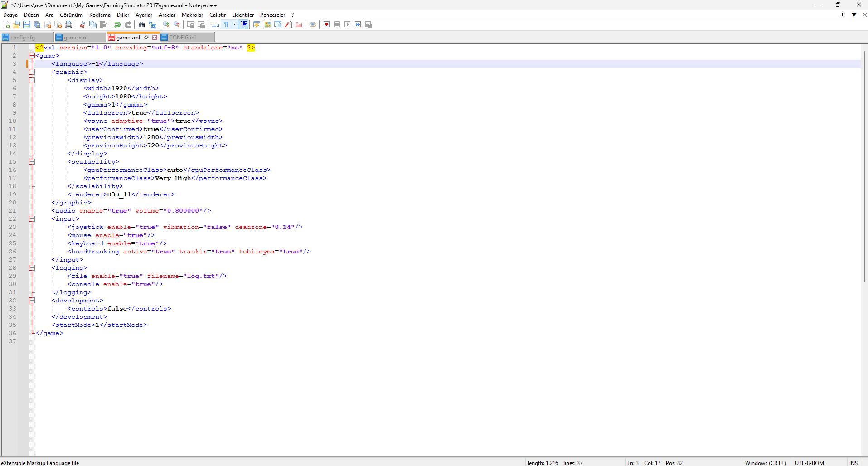
Task: Click the vertical scrollbar thumb
Action: [864, 166]
